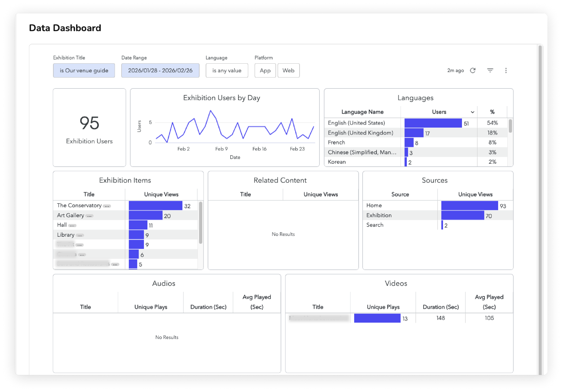This screenshot has width=562, height=392.
Task: Toggle the App platform filter
Action: [265, 70]
